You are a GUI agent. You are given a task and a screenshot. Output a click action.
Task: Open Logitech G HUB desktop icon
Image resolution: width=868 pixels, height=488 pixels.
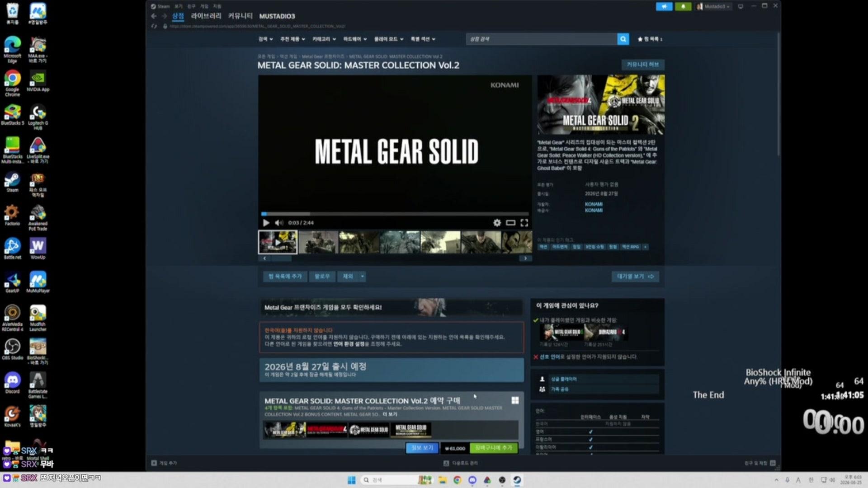(x=38, y=117)
